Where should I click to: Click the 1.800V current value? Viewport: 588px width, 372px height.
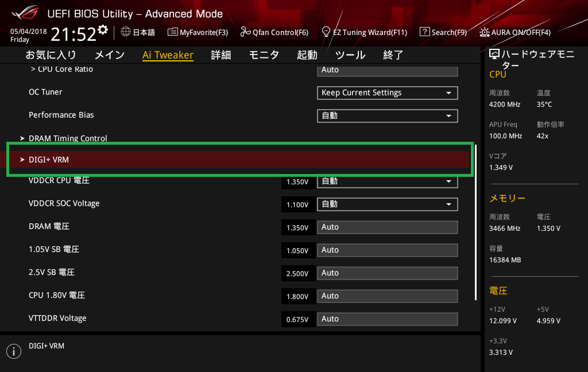[298, 296]
